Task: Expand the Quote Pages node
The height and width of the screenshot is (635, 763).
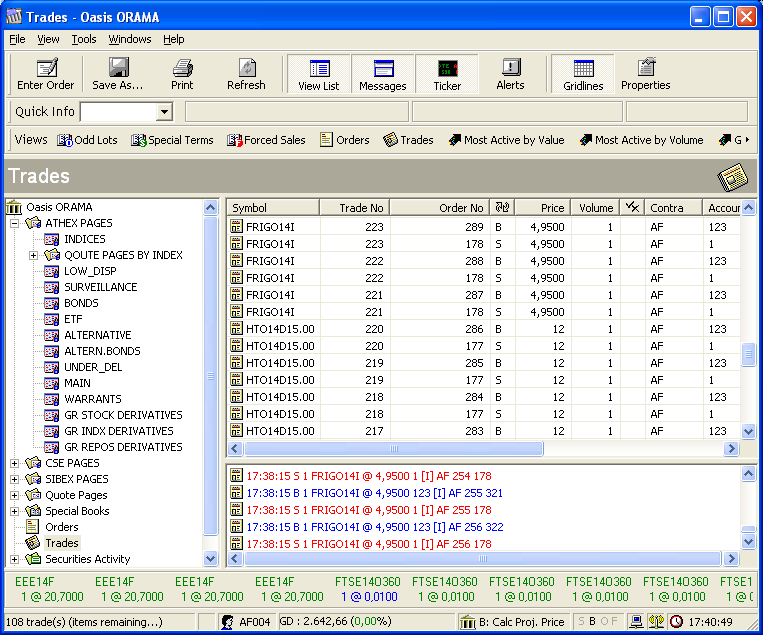Action: 15,495
